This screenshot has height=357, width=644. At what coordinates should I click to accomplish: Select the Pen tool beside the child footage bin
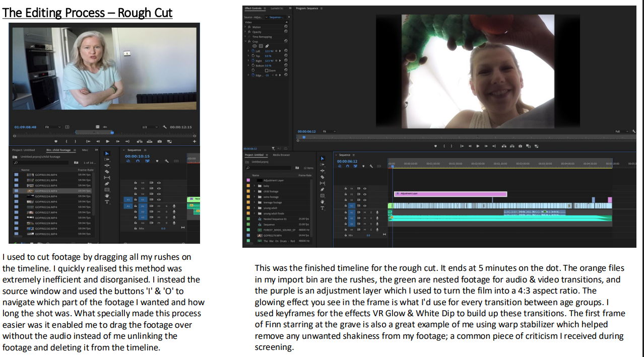click(x=107, y=184)
